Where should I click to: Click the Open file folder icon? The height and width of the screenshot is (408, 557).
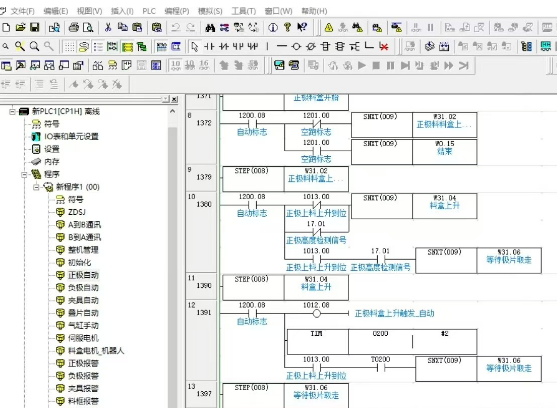coord(20,27)
